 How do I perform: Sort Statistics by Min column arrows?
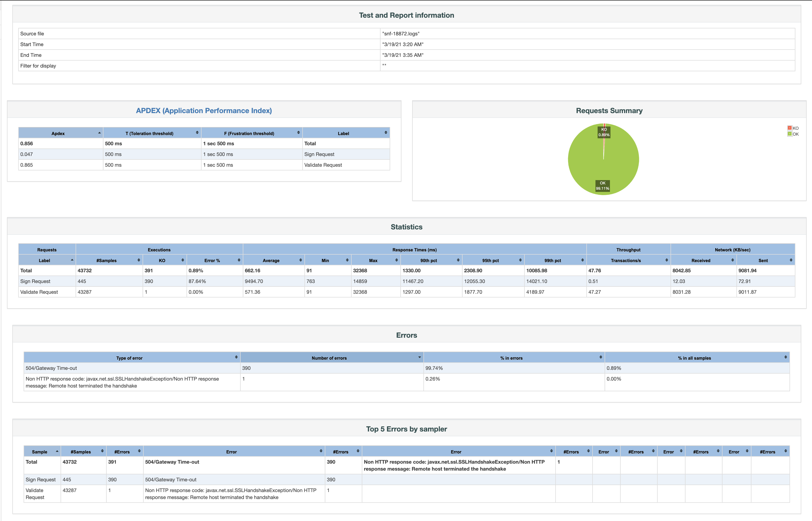pyautogui.click(x=347, y=260)
